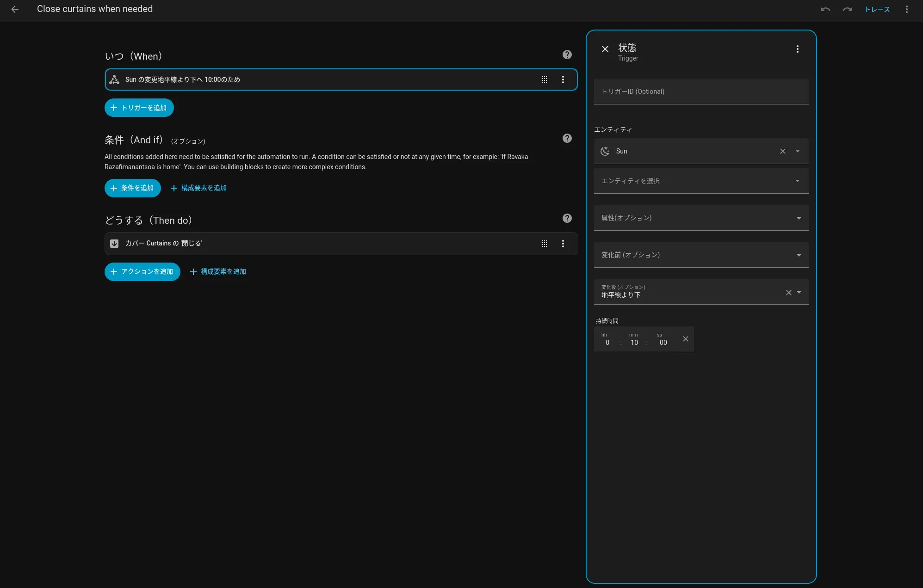Viewport: 923px width, 588px height.
Task: Close the 状態 trigger side panel
Action: (605, 49)
